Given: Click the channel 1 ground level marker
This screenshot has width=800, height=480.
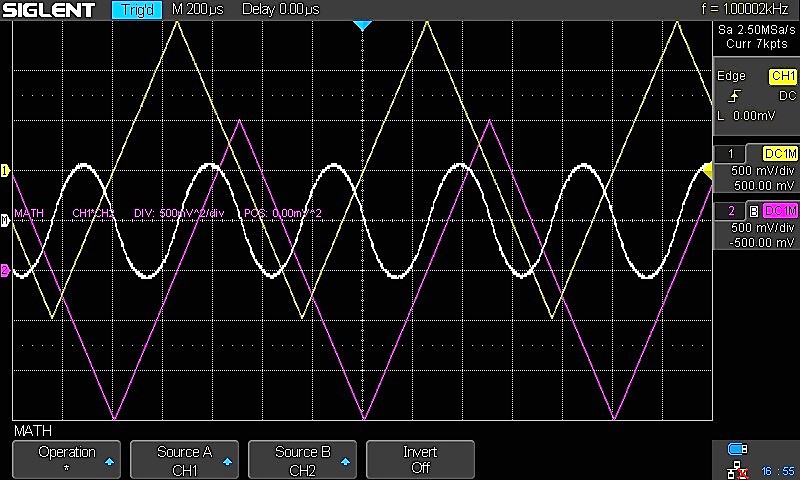Looking at the screenshot, I should coord(4,171).
